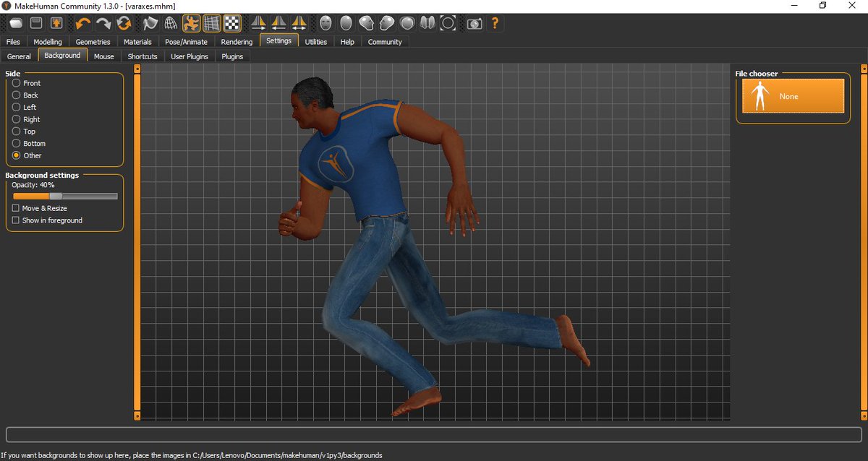The height and width of the screenshot is (461, 868).
Task: Open the Shortcuts settings tab
Action: click(142, 56)
